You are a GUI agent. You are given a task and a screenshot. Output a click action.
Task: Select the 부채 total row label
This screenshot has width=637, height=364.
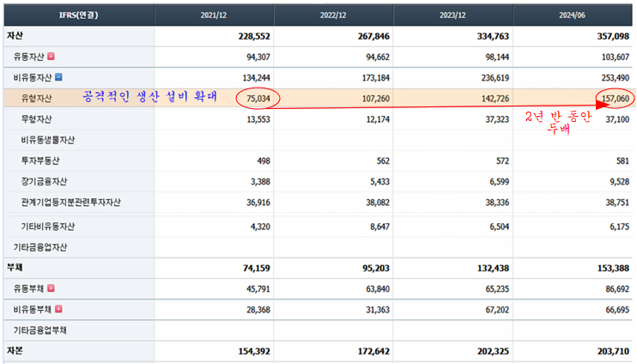(15, 267)
